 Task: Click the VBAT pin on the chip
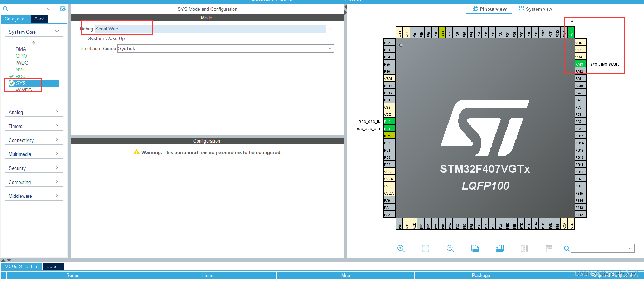(x=389, y=78)
